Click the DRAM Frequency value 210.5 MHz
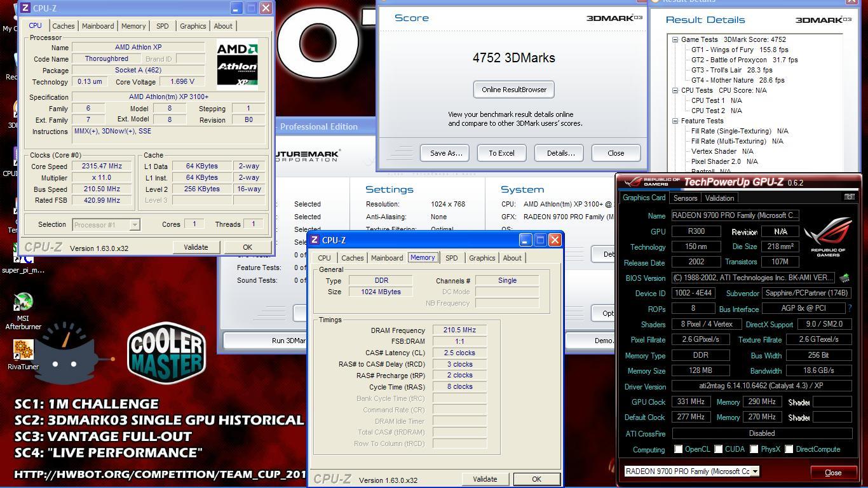 (459, 330)
